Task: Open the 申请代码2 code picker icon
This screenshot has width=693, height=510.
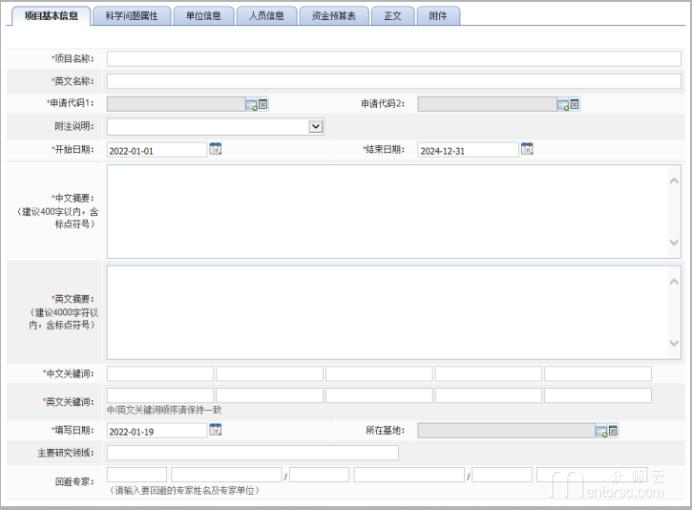Action: (563, 104)
